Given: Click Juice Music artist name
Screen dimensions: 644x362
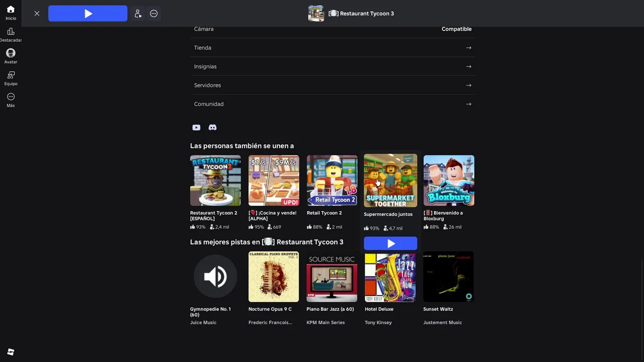Looking at the screenshot, I should [x=203, y=323].
